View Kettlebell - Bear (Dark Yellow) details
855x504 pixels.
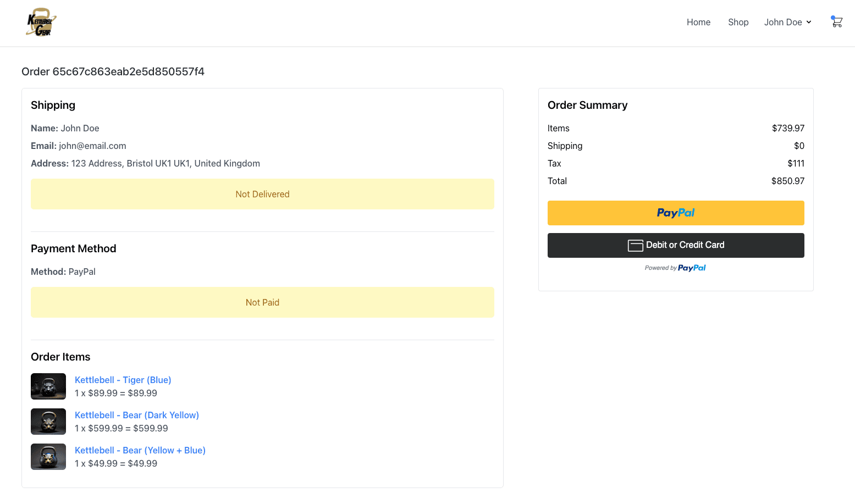pyautogui.click(x=136, y=415)
